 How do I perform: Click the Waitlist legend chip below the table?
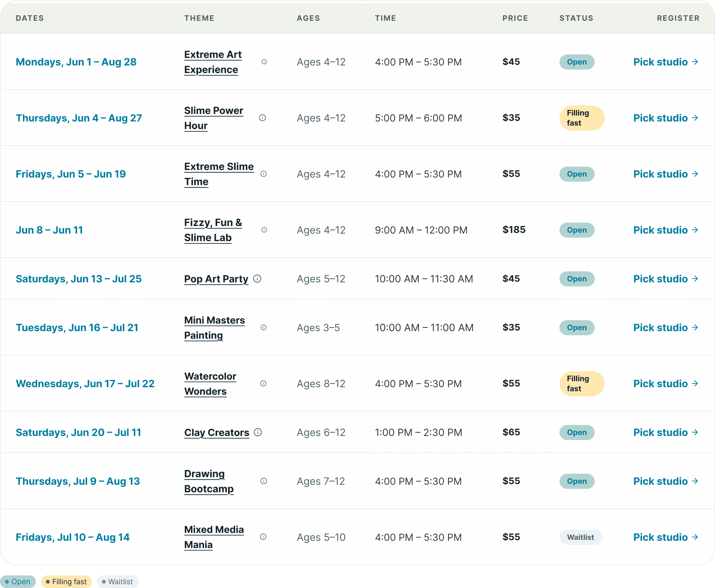[117, 582]
